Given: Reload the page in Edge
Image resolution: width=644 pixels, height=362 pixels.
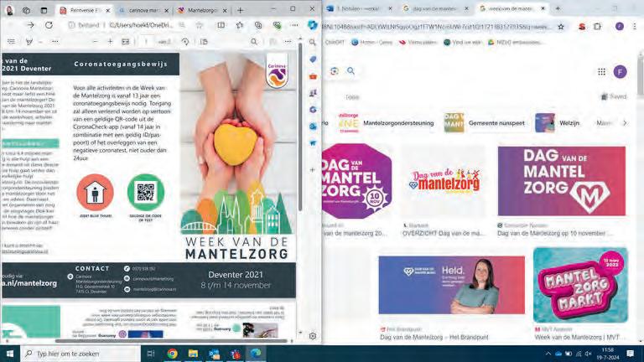Looking at the screenshot, I should [49, 25].
